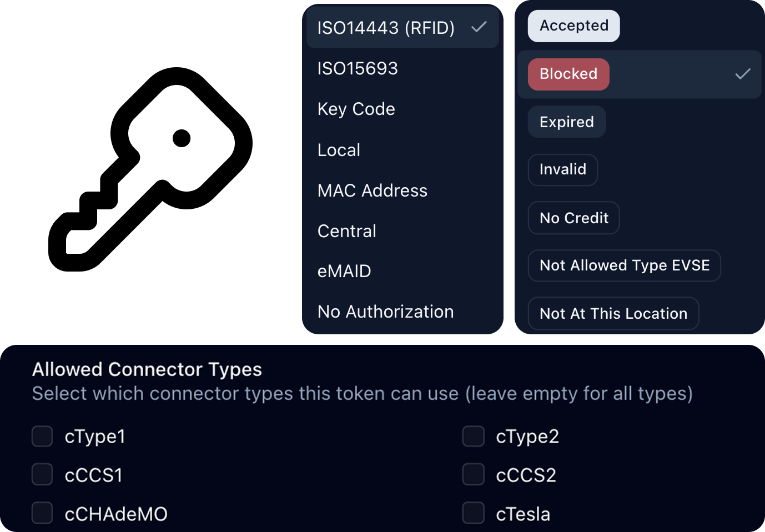Choose eMAID from the list
This screenshot has height=532, width=765.
click(344, 271)
